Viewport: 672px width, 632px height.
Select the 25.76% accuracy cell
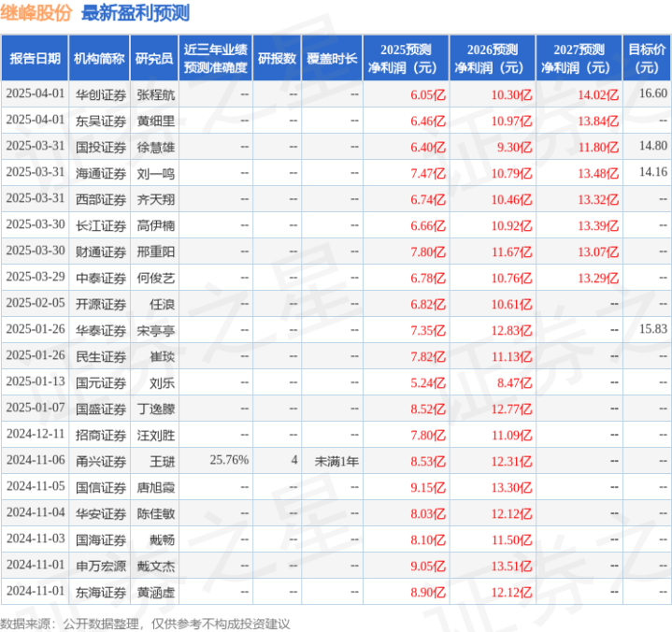click(229, 460)
